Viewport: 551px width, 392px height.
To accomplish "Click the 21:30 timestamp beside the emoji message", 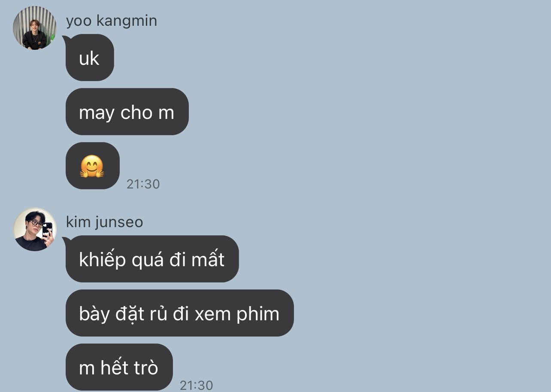I will point(143,184).
